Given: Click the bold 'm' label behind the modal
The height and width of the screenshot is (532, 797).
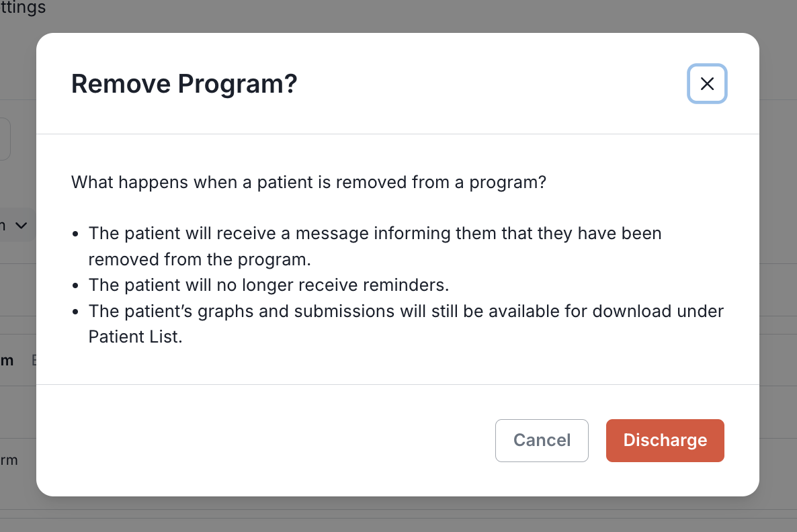Looking at the screenshot, I should pos(6,360).
